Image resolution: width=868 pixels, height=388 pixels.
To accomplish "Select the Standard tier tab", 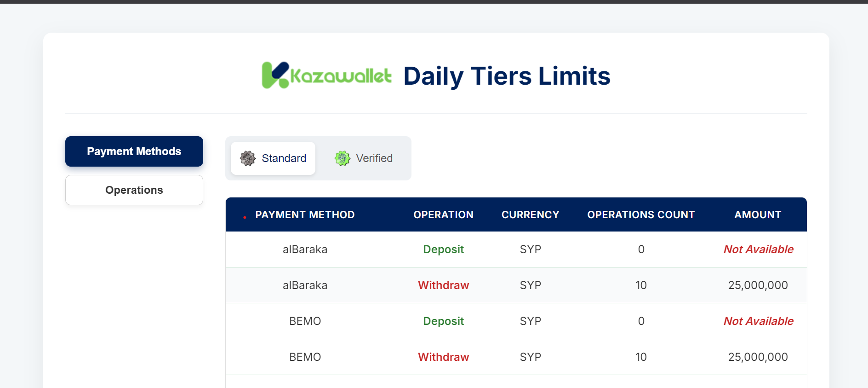I will coord(273,158).
